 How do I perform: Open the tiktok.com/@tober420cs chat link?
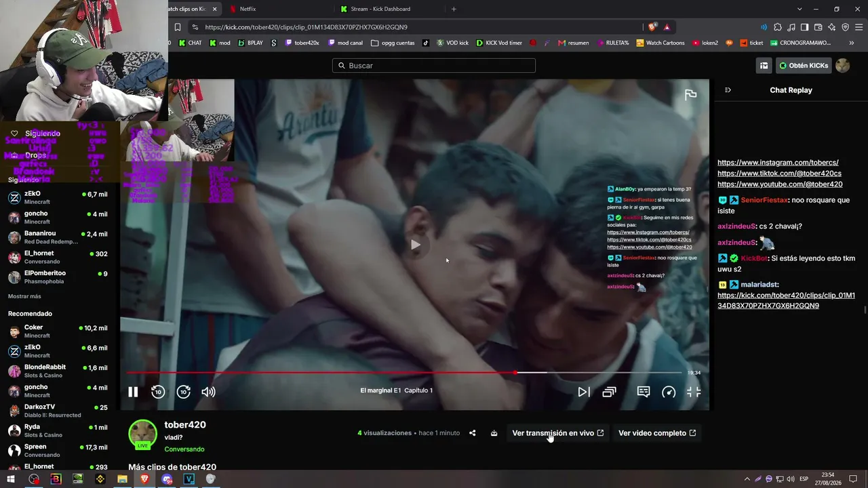pos(779,174)
